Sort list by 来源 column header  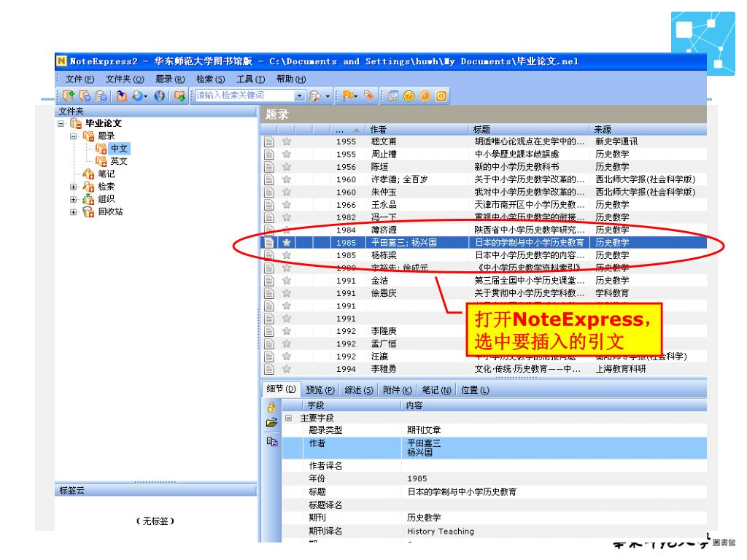coord(648,130)
